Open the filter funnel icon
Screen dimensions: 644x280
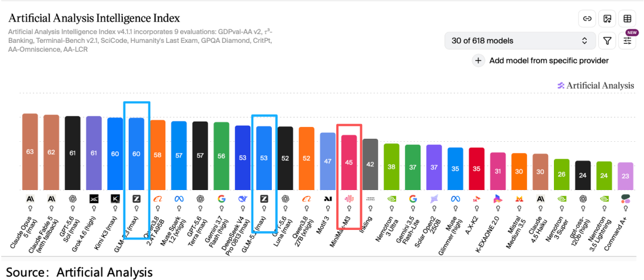607,41
